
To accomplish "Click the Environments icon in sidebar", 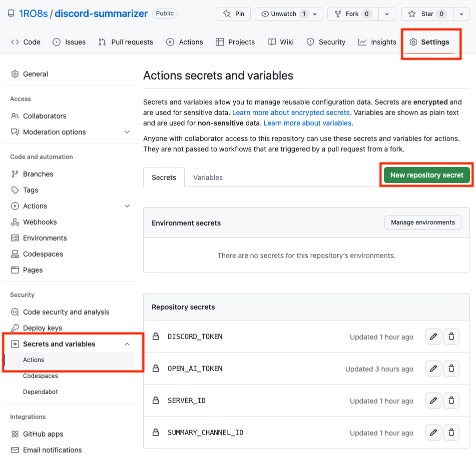I will (x=15, y=238).
